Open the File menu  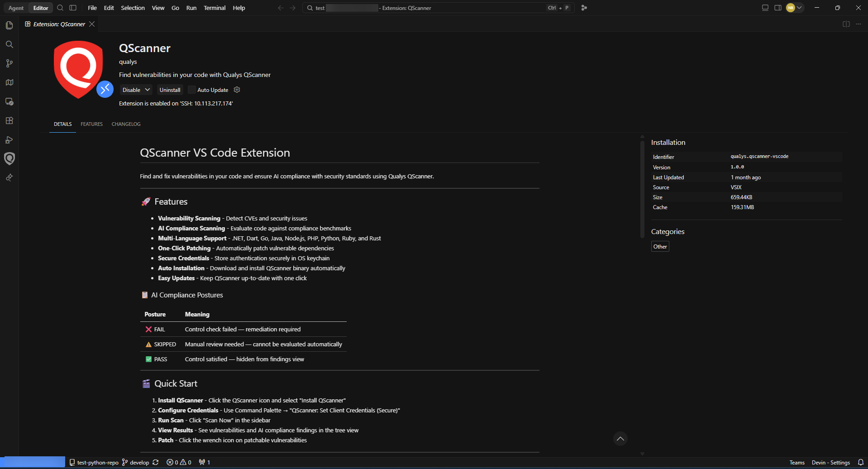92,8
